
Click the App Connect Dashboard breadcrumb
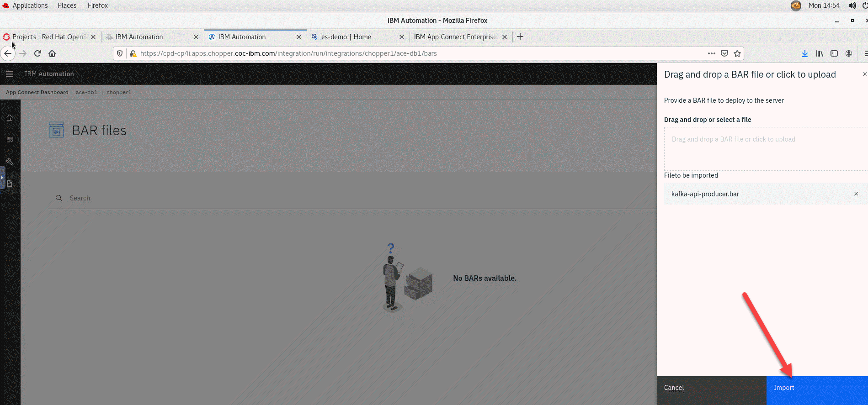click(37, 92)
